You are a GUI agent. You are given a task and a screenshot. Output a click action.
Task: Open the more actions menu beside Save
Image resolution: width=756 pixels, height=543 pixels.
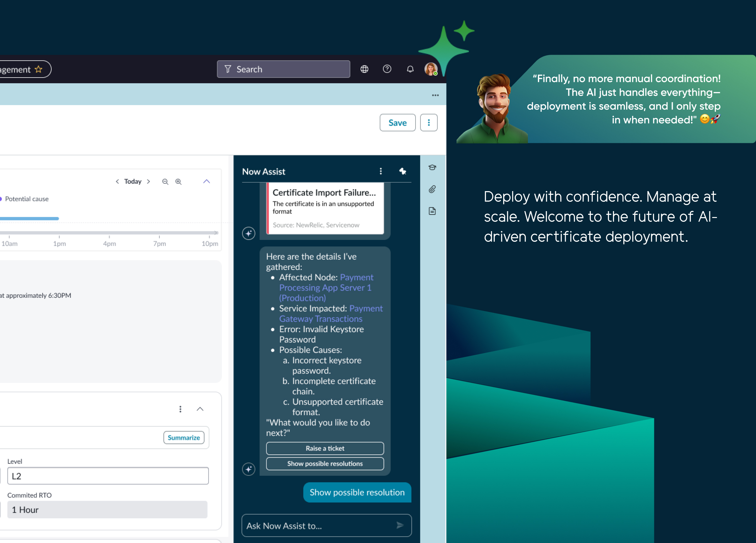tap(429, 123)
